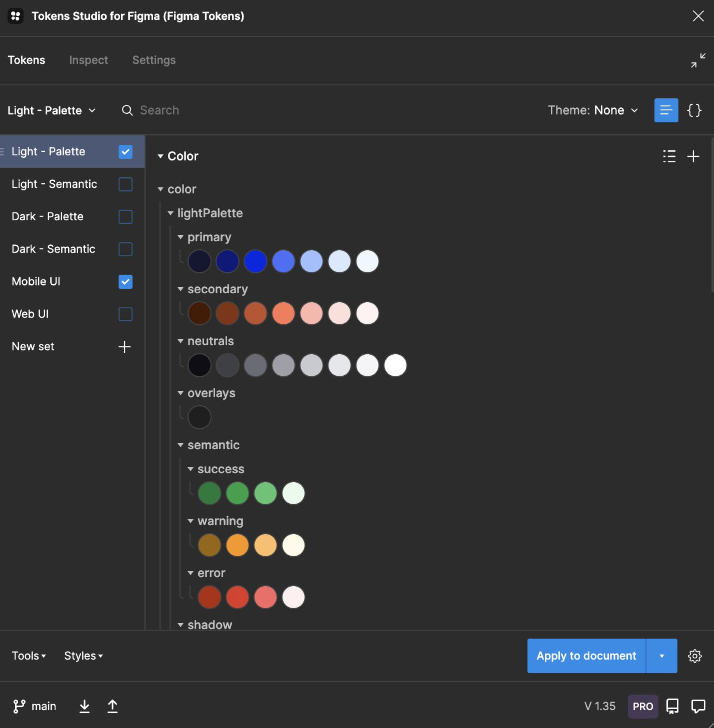714x728 pixels.
Task: Open the Apply to document dropdown arrow
Action: coord(662,656)
